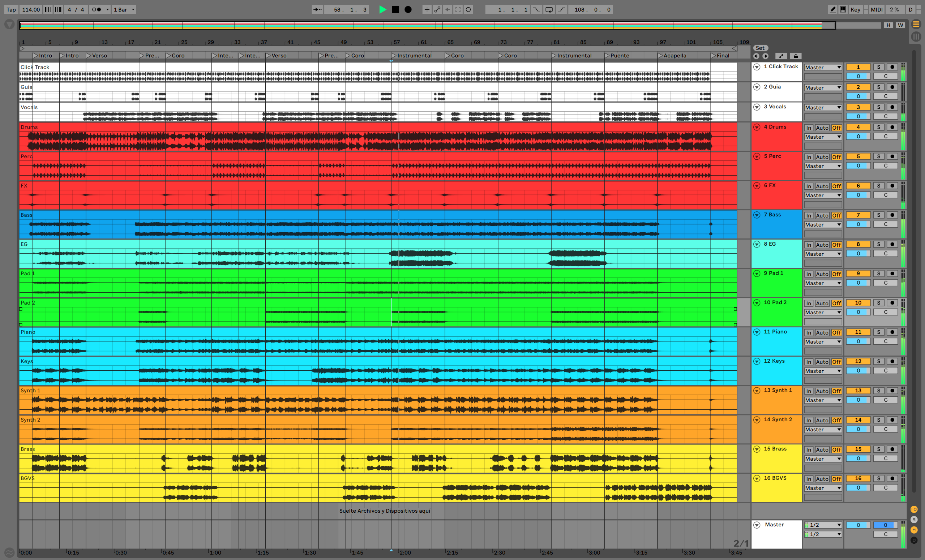Toggle Draw Mode pencil button

(832, 10)
